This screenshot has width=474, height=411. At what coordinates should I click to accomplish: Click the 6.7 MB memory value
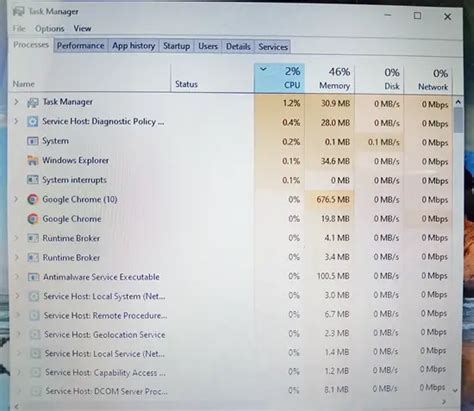337,314
